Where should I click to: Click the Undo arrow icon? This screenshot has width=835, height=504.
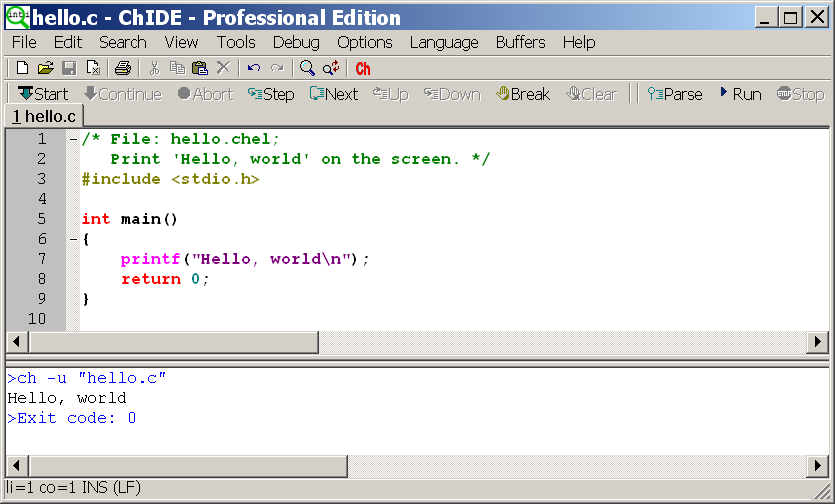(254, 68)
